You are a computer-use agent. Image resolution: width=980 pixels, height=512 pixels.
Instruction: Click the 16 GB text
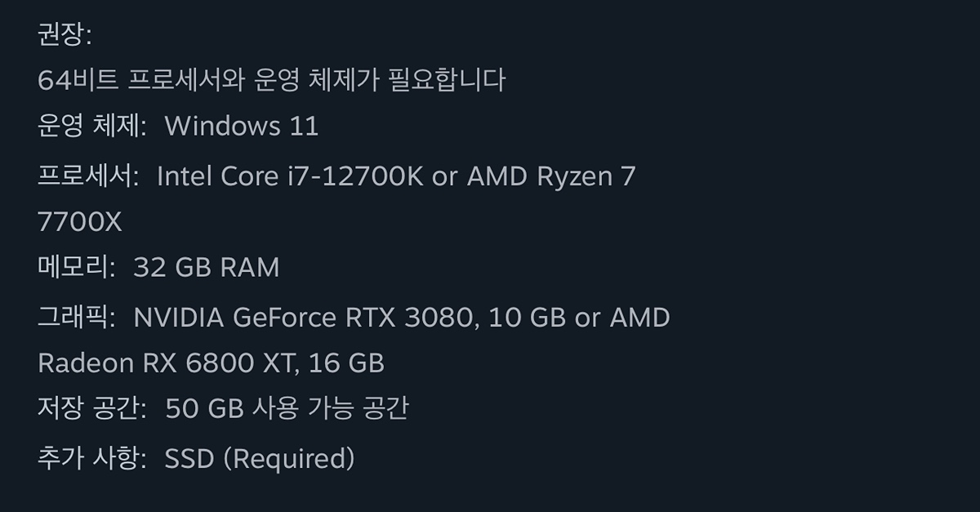(x=346, y=363)
